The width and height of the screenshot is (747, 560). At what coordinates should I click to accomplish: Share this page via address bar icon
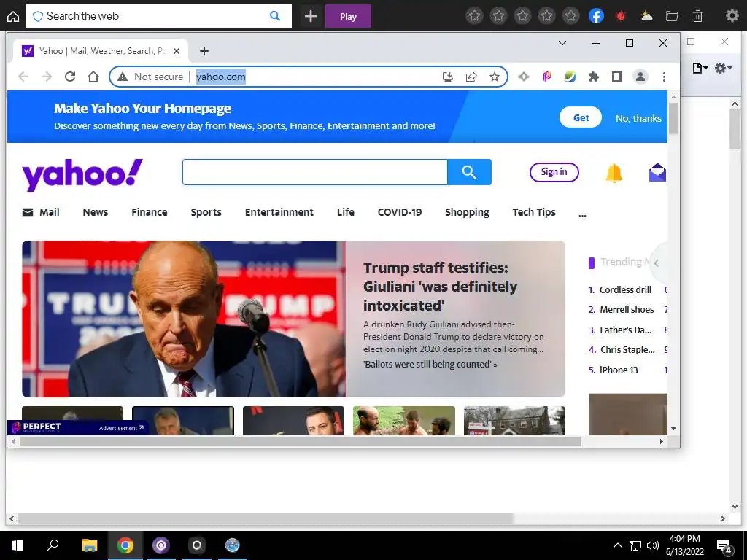coord(471,77)
